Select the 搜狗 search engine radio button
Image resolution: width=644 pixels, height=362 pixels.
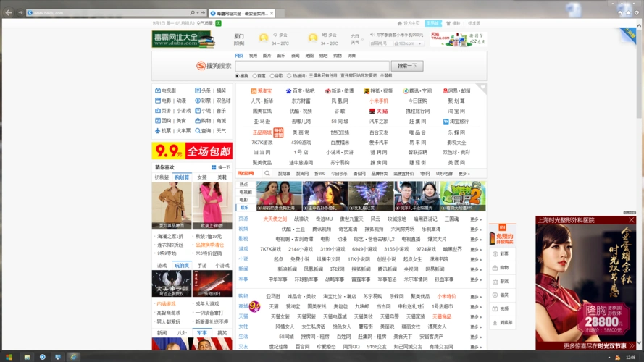[x=237, y=76]
